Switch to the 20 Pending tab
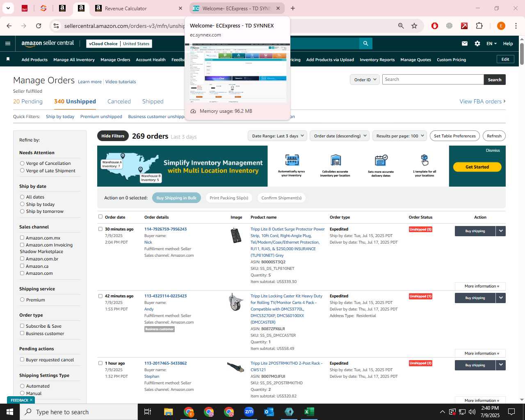 (x=28, y=101)
